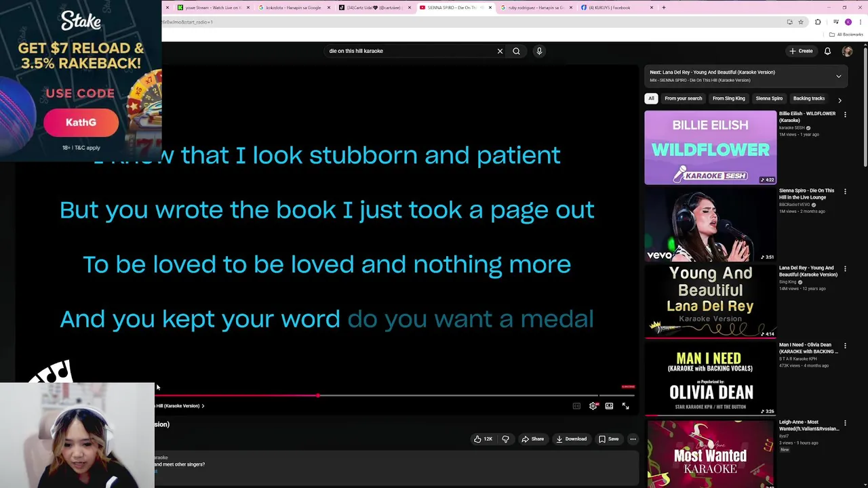Screen dimensions: 868x488
Task: Start voice search with microphone icon
Action: click(x=539, y=51)
